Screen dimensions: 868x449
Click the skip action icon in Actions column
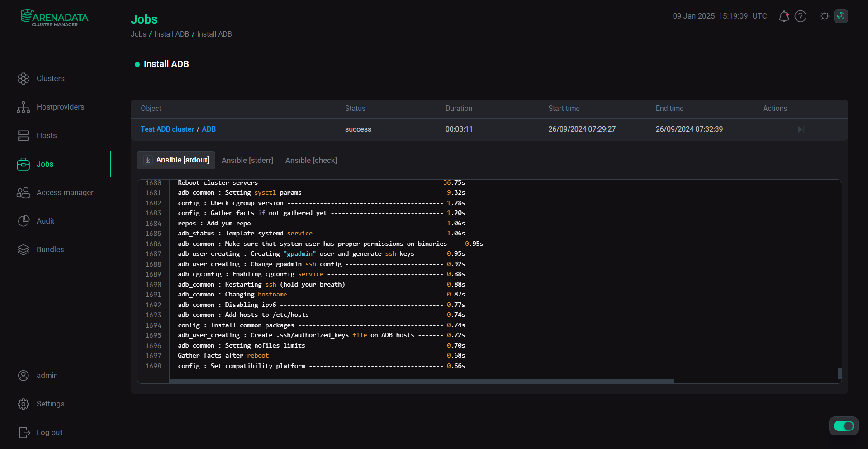(801, 129)
